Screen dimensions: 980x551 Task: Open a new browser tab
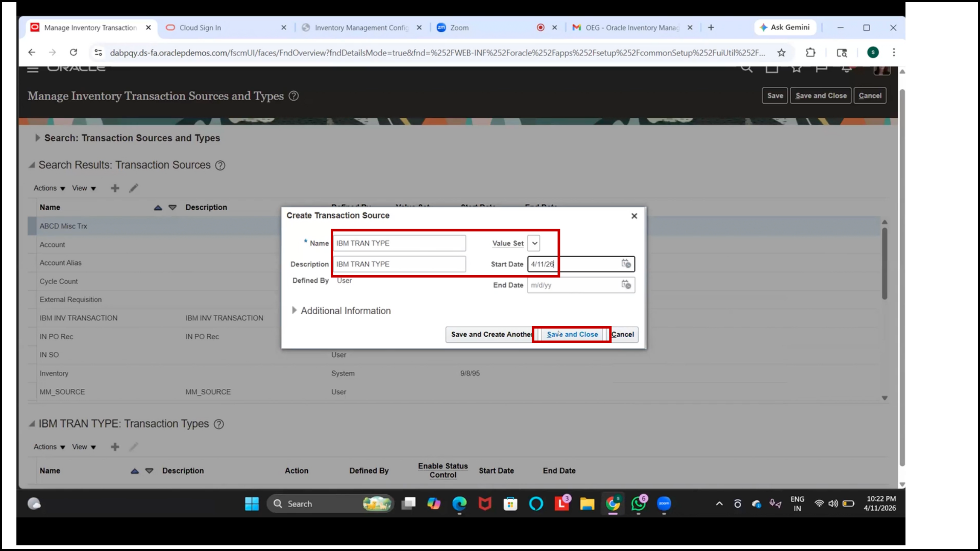click(x=711, y=28)
